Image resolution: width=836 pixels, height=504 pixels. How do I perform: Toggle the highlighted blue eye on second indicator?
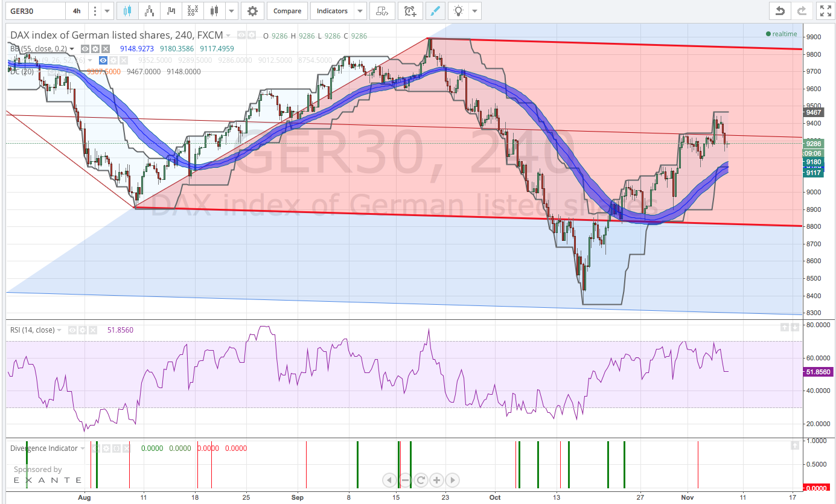[x=103, y=60]
